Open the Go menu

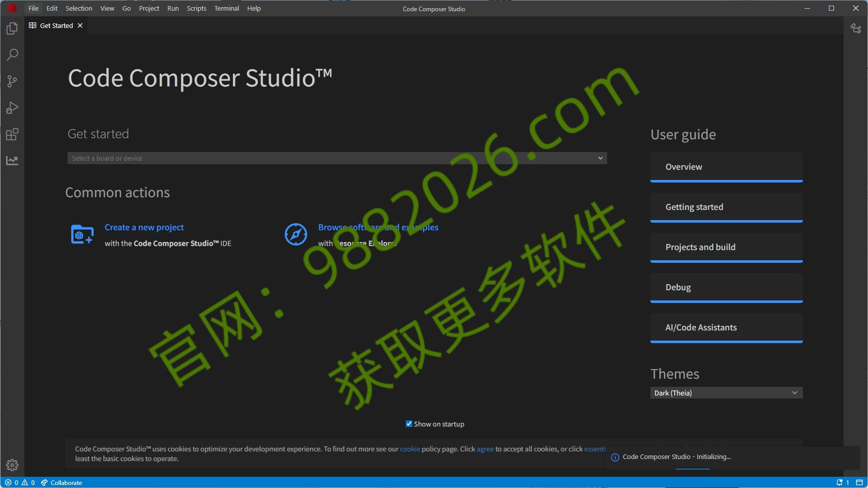pyautogui.click(x=127, y=8)
